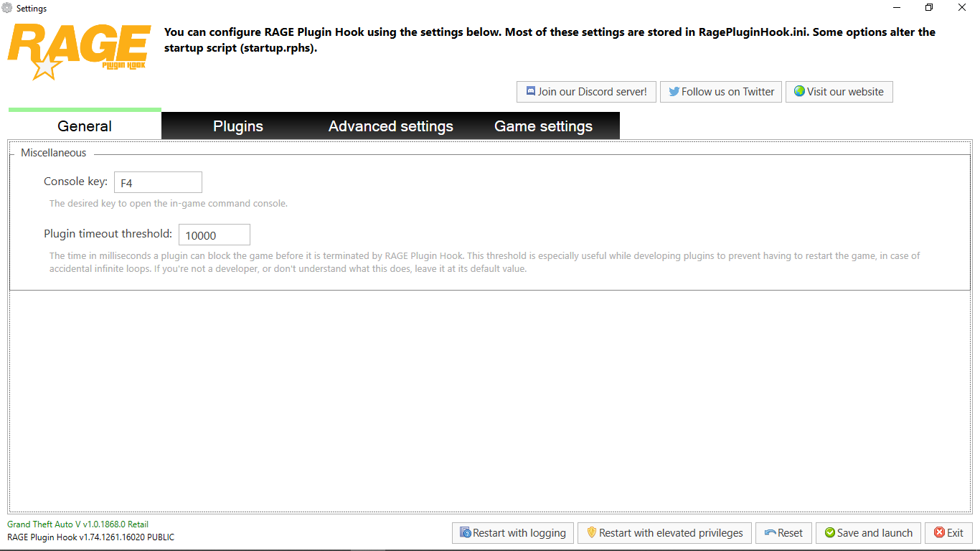Image resolution: width=980 pixels, height=551 pixels.
Task: Click Restart with logging
Action: tap(513, 533)
